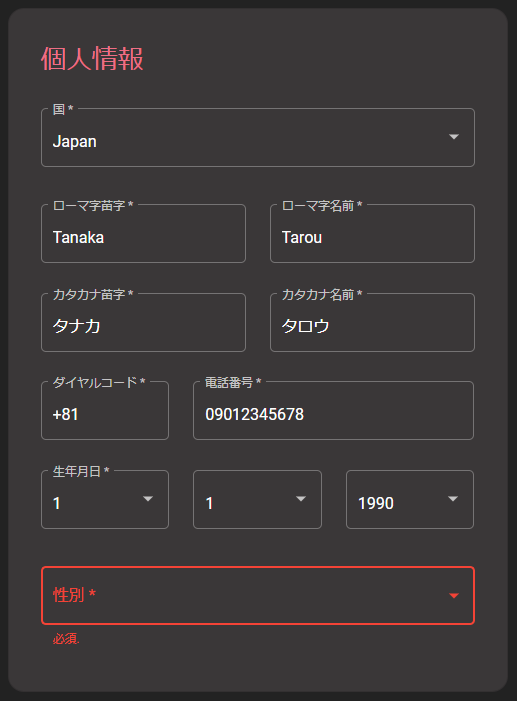This screenshot has height=701, width=517.
Task: Select the カタカナ苗字 field with タナカ
Action: click(143, 322)
